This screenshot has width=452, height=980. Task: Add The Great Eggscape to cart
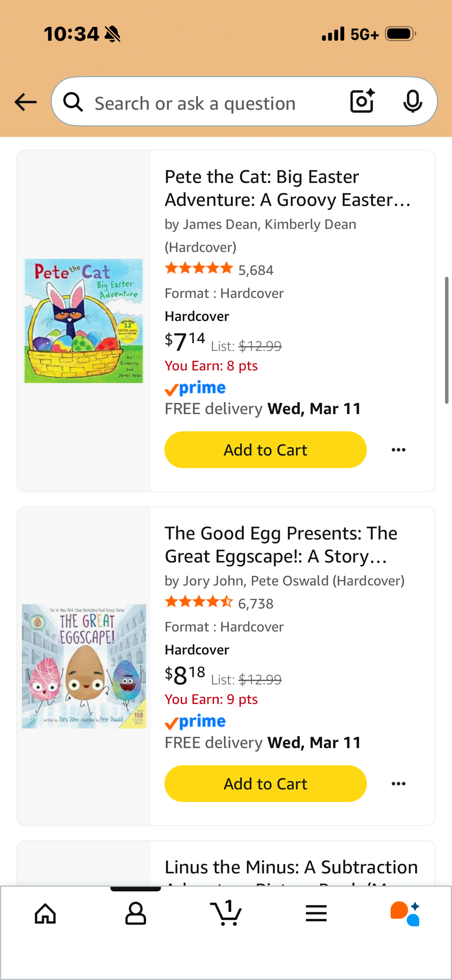tap(265, 784)
